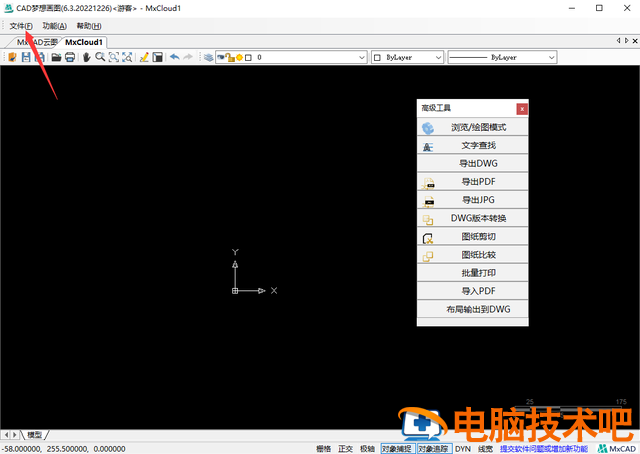Click the 文字查找 icon in tools panel
Viewport: 640px width, 454px height.
click(428, 147)
